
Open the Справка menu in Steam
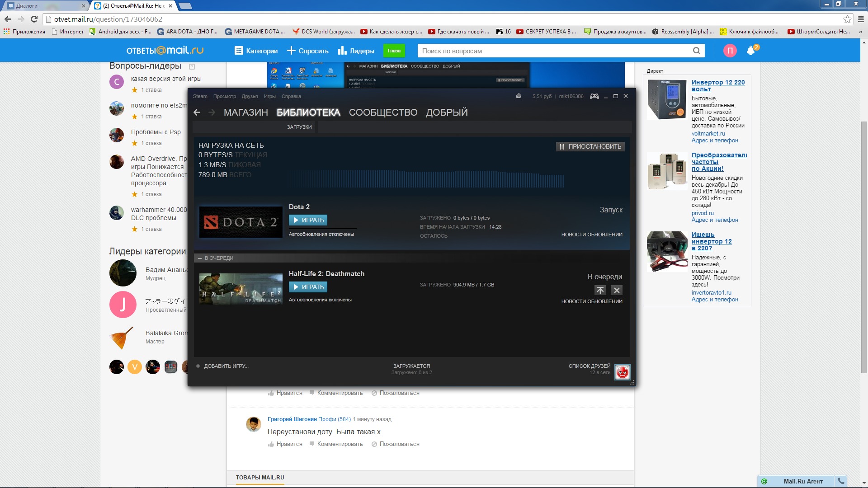click(291, 96)
